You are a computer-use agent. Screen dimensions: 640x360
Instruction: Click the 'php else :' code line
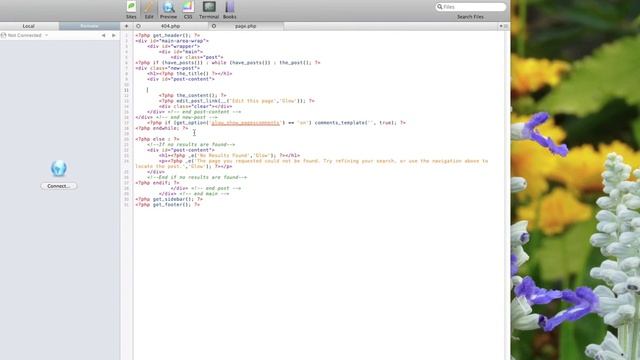click(158, 139)
